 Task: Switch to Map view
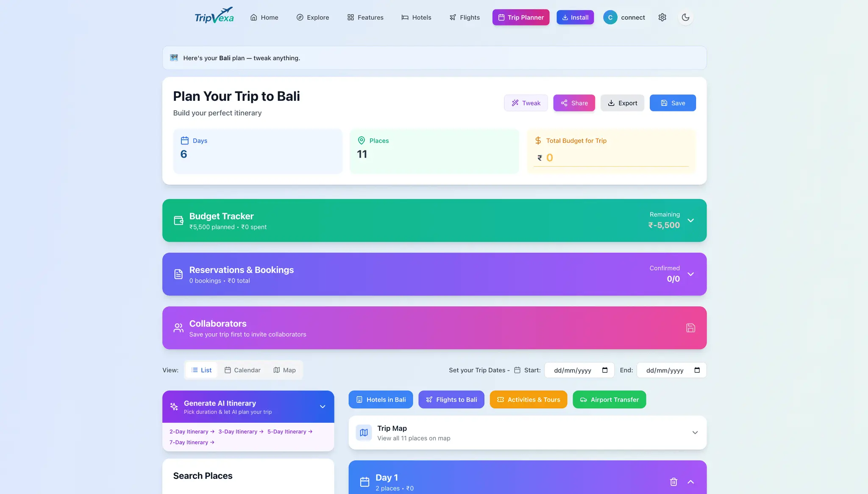(x=285, y=370)
